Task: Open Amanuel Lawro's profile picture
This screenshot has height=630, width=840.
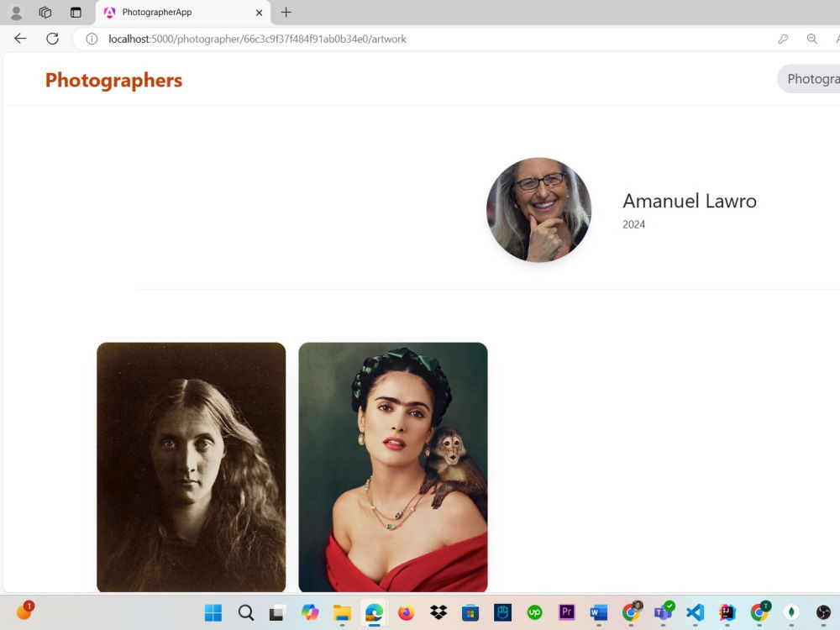Action: tap(539, 209)
